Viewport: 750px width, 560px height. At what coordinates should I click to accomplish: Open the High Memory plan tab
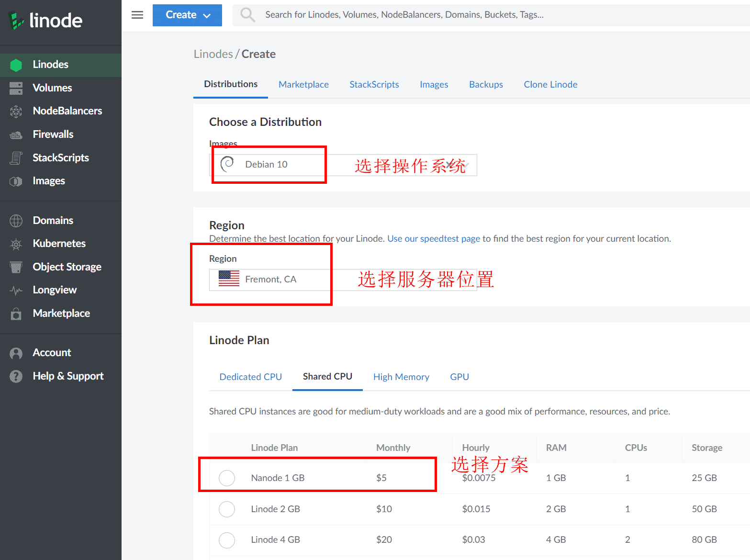click(x=401, y=377)
